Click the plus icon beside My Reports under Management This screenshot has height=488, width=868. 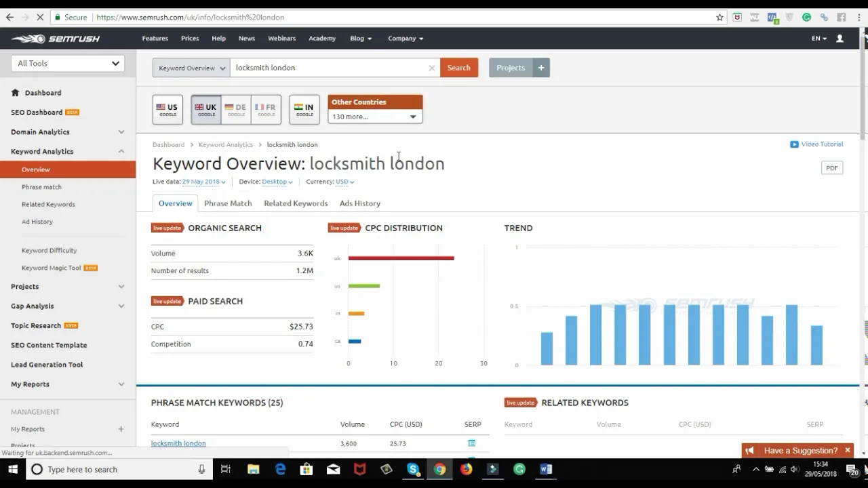click(x=121, y=429)
